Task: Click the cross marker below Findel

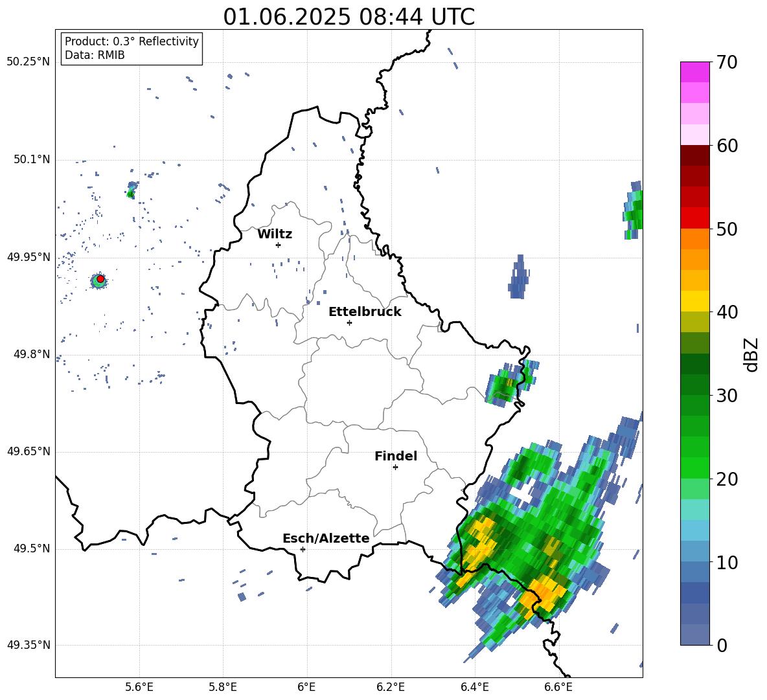Action: [x=395, y=468]
